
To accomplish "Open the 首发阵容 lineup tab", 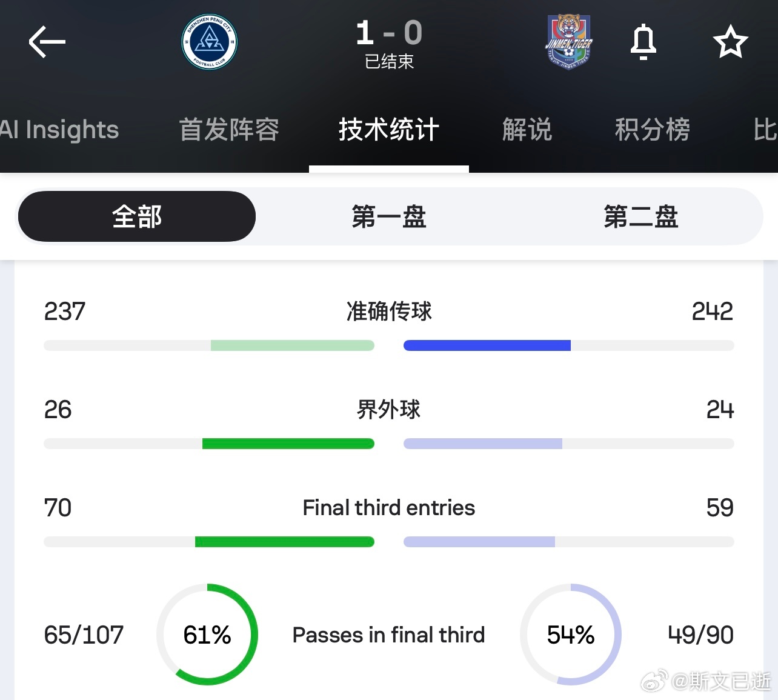I will click(229, 130).
